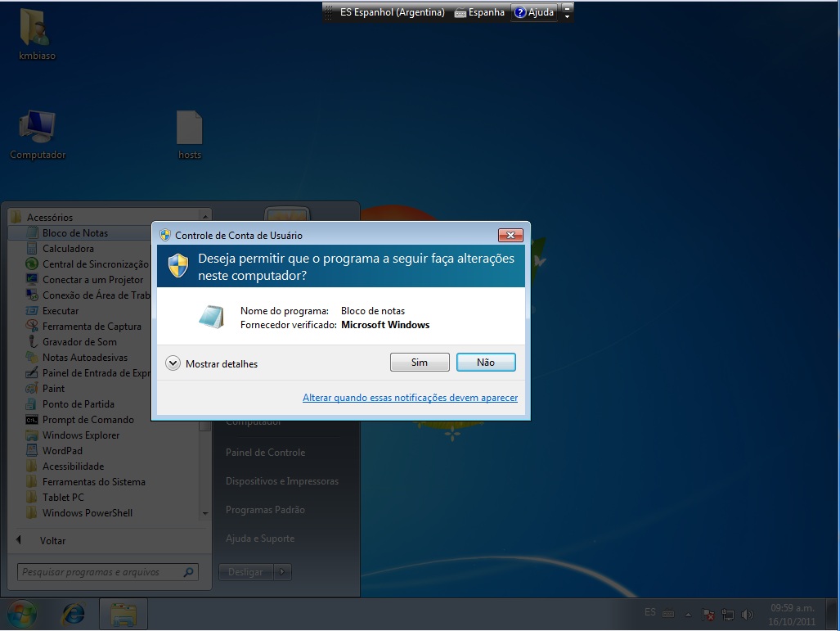
Task: Click the Ponto de Partida icon
Action: click(x=32, y=403)
